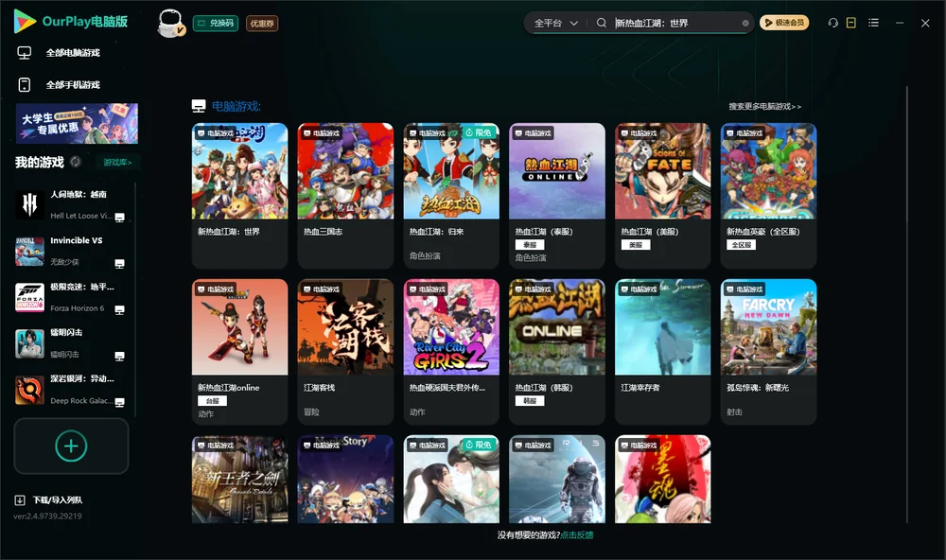Open the 热血三国志 game card
This screenshot has height=560, width=946.
point(345,196)
